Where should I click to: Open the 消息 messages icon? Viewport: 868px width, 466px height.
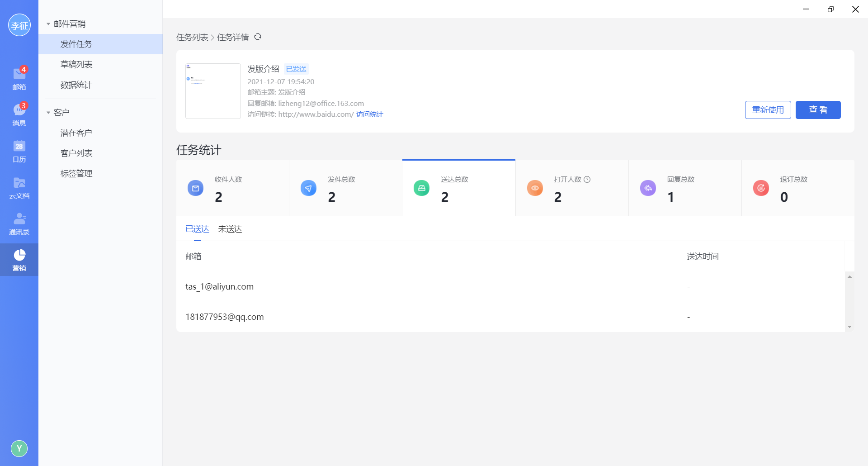[19, 114]
